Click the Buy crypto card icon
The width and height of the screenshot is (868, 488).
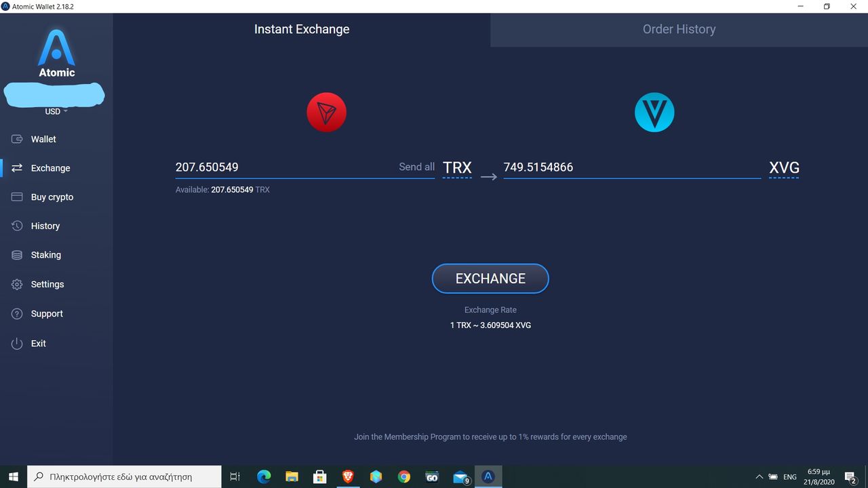18,197
